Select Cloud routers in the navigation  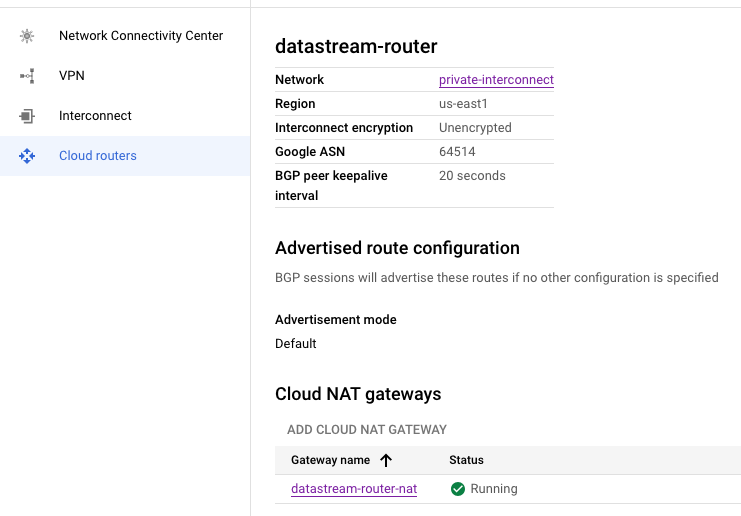pos(98,156)
